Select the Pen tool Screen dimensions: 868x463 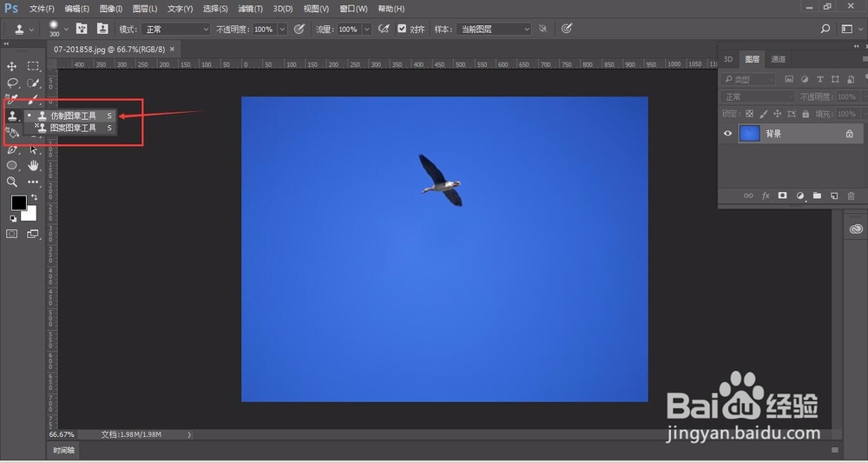coord(11,149)
